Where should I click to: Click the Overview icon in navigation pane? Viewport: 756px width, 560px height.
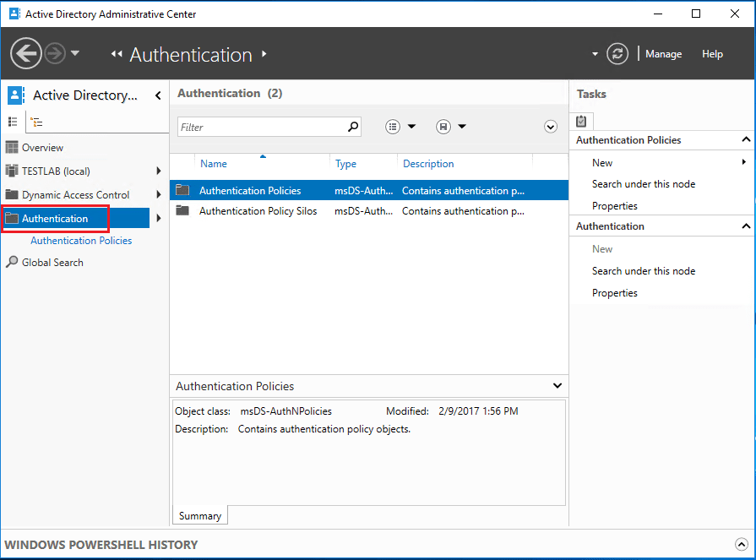click(12, 148)
